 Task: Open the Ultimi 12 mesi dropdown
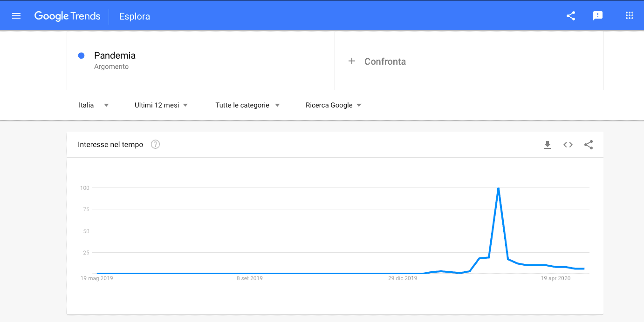click(161, 105)
